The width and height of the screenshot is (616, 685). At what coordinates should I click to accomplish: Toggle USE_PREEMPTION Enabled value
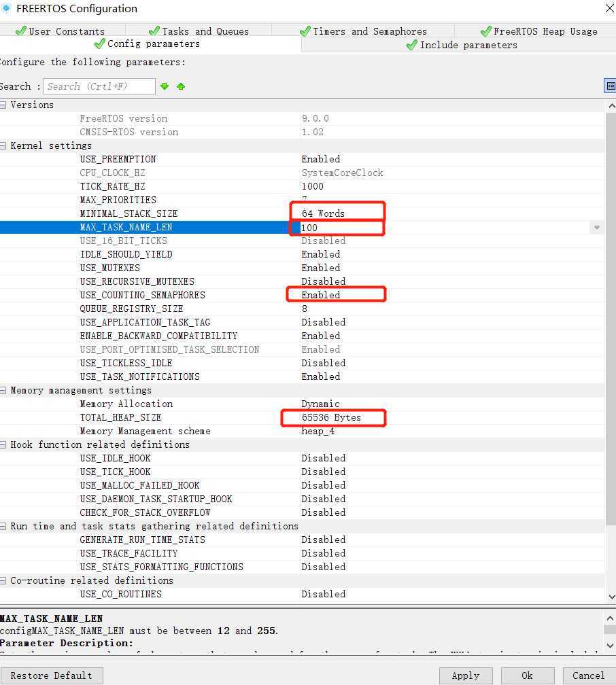[x=320, y=159]
